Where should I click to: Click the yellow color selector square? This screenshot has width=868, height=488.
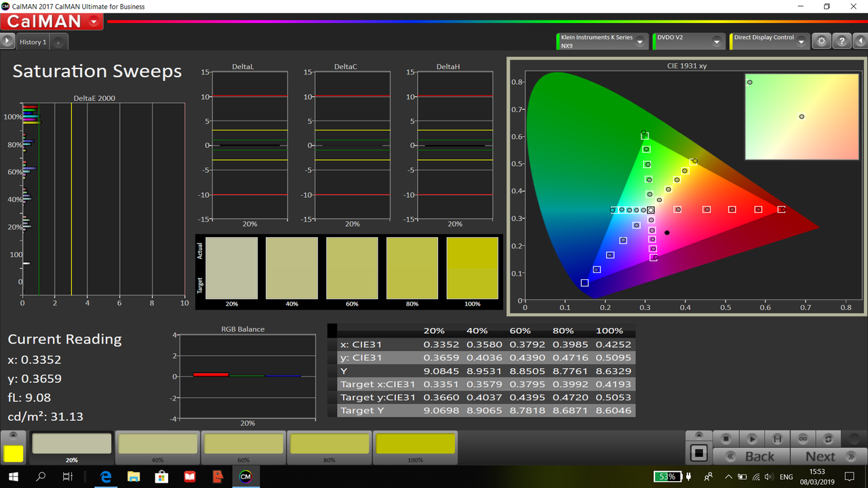[14, 454]
